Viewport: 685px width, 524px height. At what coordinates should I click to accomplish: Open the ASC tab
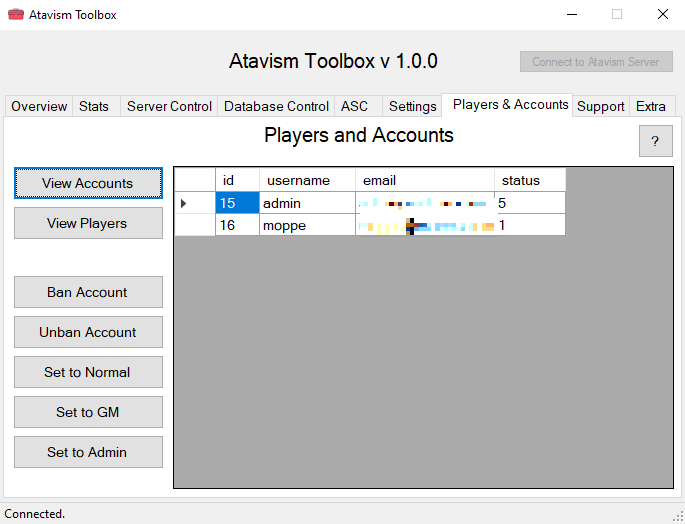[x=354, y=106]
